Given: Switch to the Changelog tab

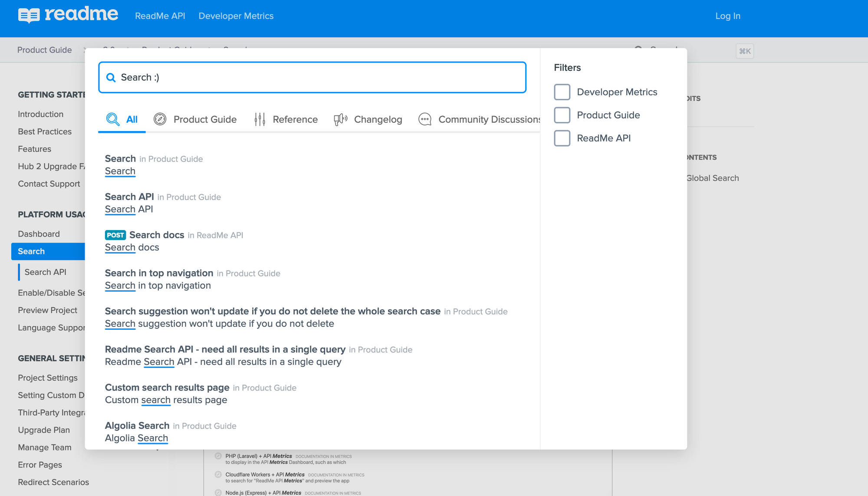Looking at the screenshot, I should (378, 119).
